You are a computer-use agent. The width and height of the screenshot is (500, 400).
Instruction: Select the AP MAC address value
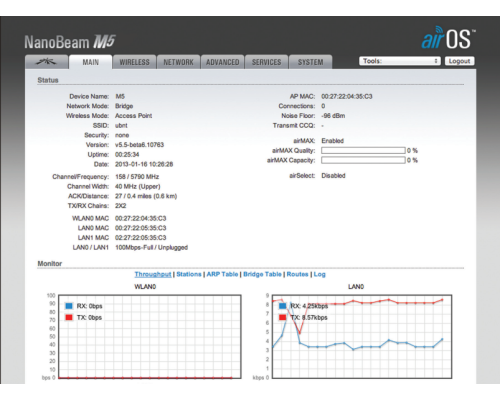pyautogui.click(x=347, y=96)
